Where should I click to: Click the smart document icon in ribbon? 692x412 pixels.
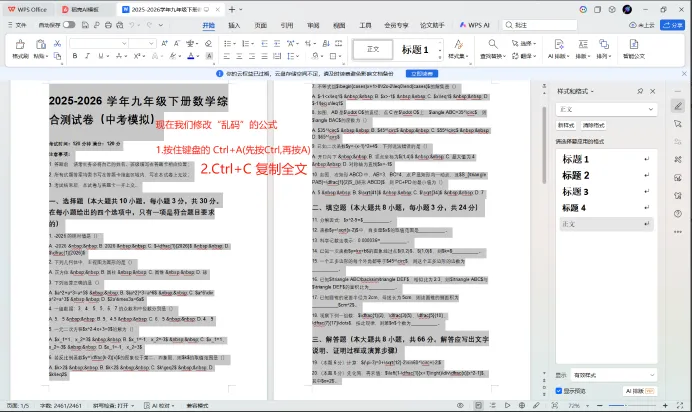coord(634,44)
